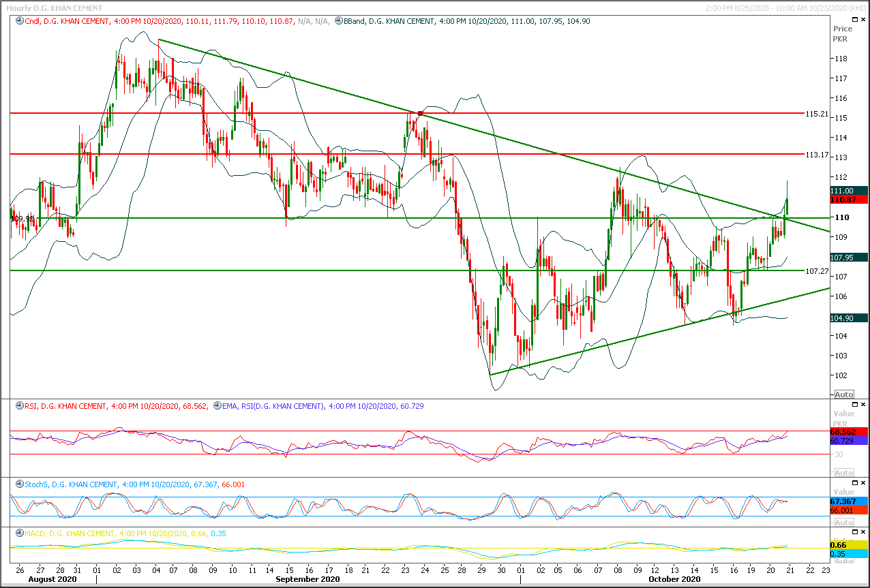Viewport: 870px width, 588px height.
Task: Click the cyan 0.35 MACD value tag
Action: (848, 554)
